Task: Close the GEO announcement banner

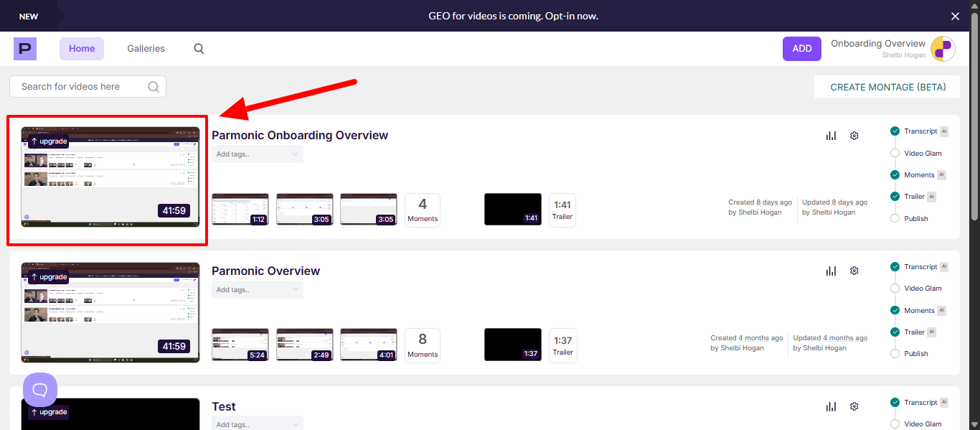Action: click(955, 16)
